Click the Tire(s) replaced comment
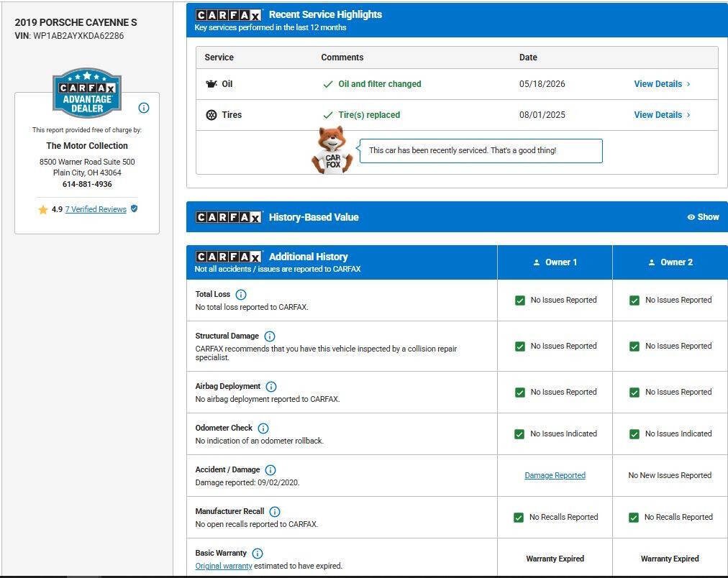This screenshot has height=578, width=728. click(x=369, y=115)
